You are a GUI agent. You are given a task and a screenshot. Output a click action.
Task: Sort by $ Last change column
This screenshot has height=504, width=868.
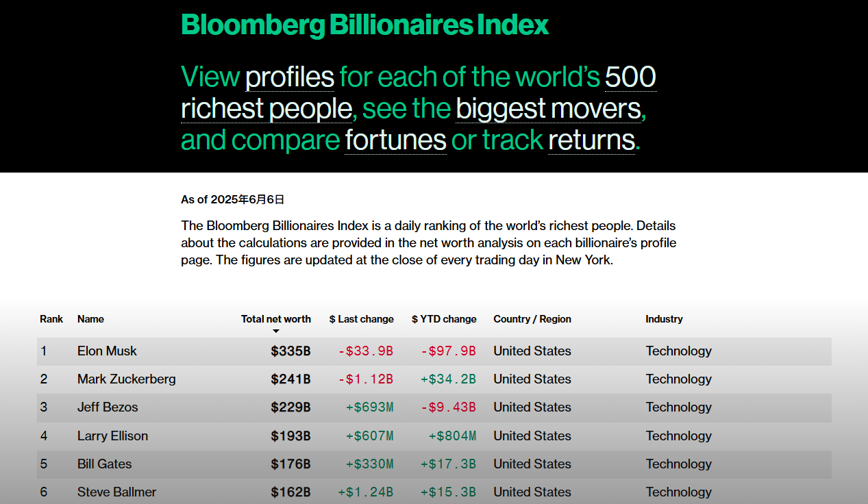click(361, 319)
